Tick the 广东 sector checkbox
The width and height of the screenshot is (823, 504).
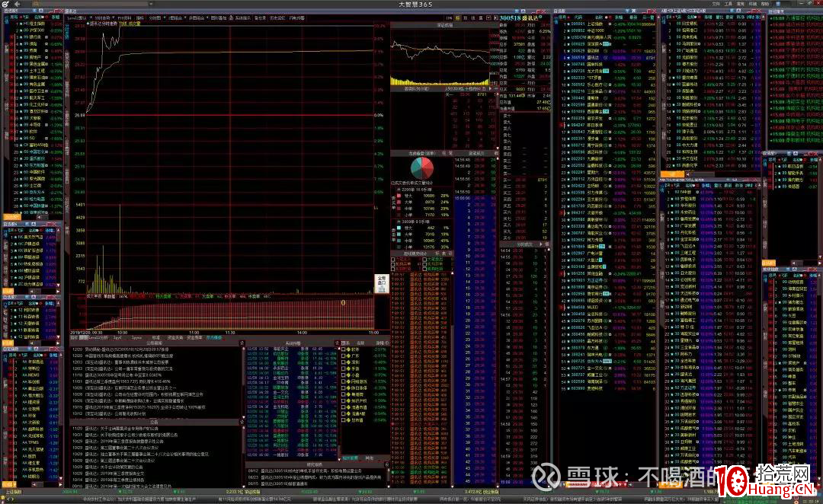point(343,356)
